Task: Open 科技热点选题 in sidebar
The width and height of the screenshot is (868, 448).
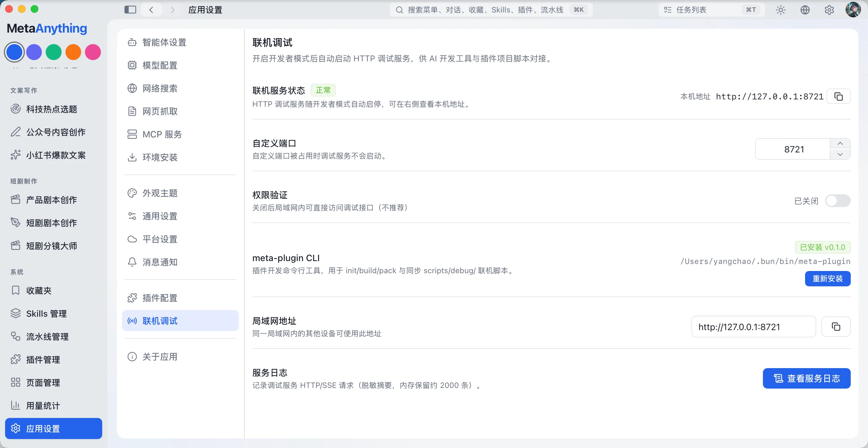Action: pos(54,109)
